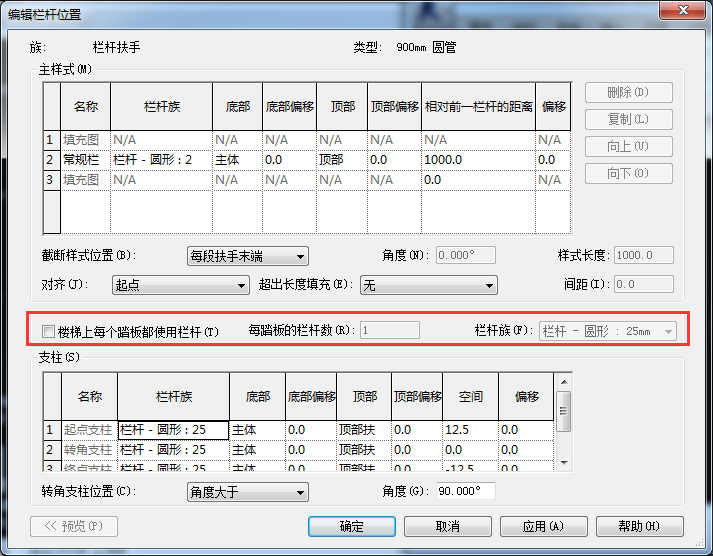Open the 截断样式位置 dropdown
713x556 pixels.
[247, 256]
